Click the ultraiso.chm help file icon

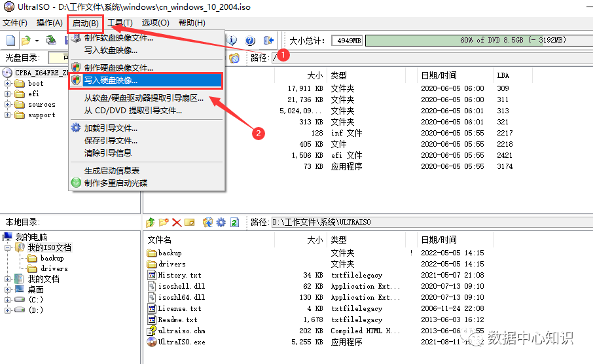click(152, 331)
